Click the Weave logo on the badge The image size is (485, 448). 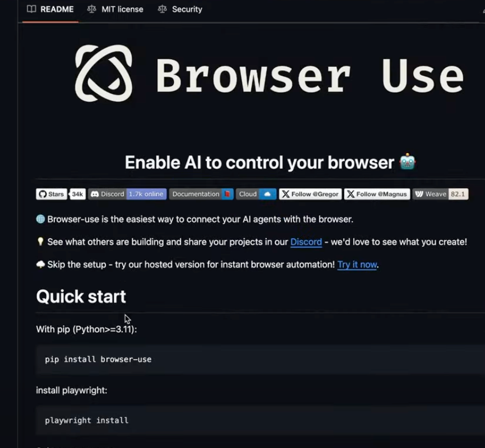pos(419,194)
